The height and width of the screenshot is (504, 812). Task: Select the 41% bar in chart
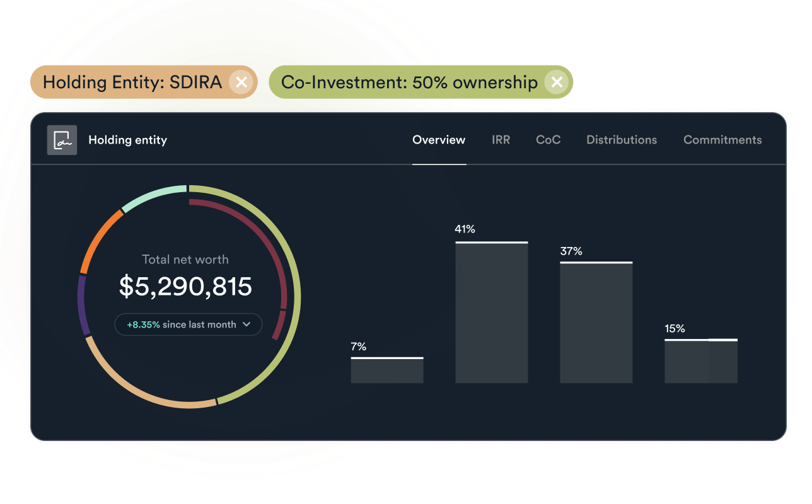click(492, 312)
